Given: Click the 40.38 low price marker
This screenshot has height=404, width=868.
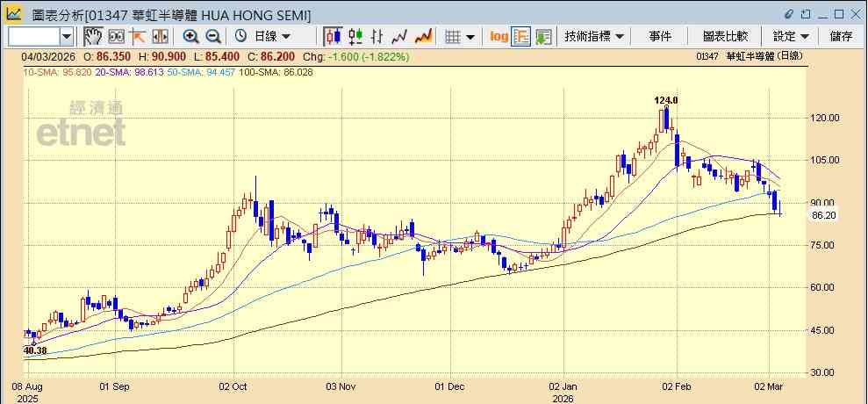Looking at the screenshot, I should (x=35, y=350).
